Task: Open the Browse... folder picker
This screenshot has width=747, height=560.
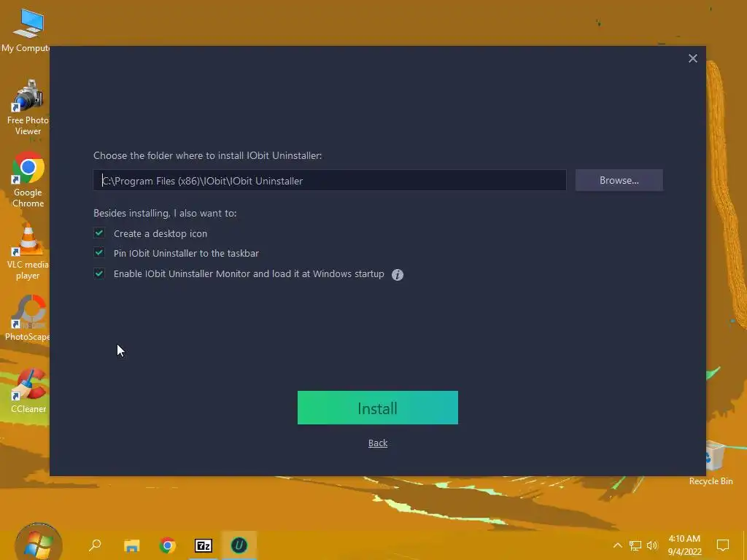Action: 619,181
